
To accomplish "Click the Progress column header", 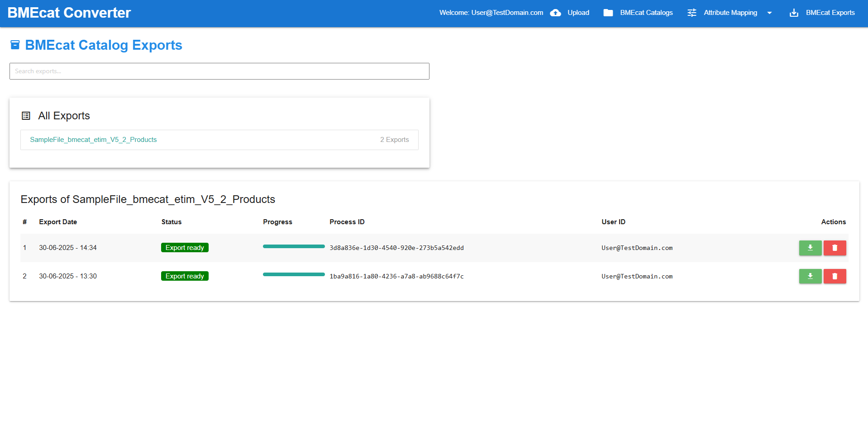I will (277, 222).
